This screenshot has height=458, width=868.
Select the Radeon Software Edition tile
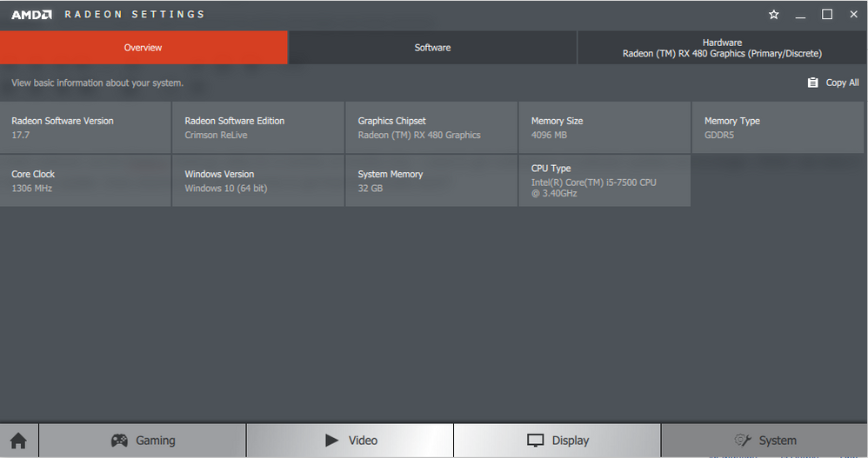[258, 127]
